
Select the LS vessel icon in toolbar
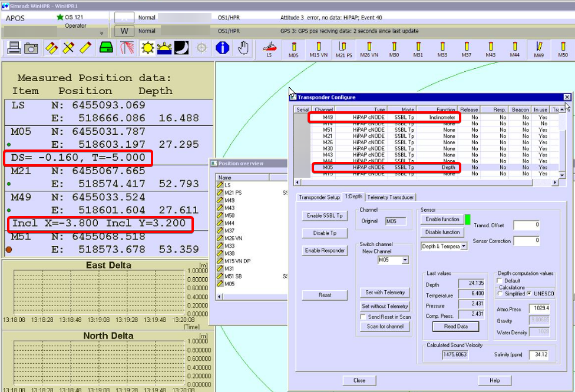coord(269,49)
